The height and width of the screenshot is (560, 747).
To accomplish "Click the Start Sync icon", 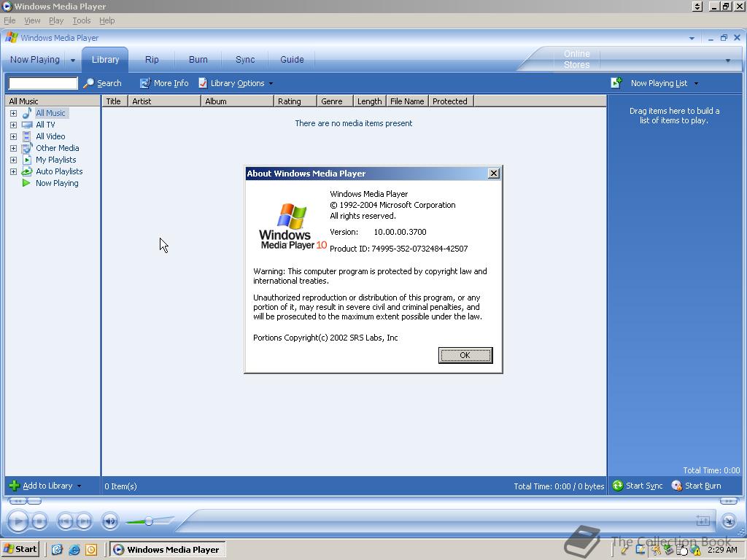I will pyautogui.click(x=618, y=486).
